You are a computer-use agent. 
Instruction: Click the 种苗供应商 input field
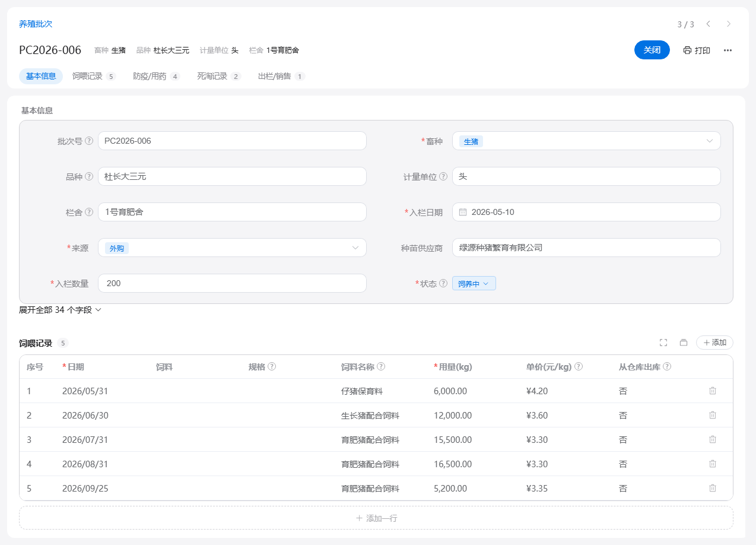586,248
